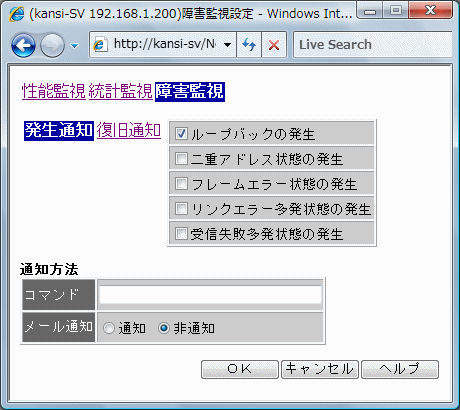Viewport: 460px width, 410px height.
Task: Open the 統計監視 tab link
Action: coord(120,91)
